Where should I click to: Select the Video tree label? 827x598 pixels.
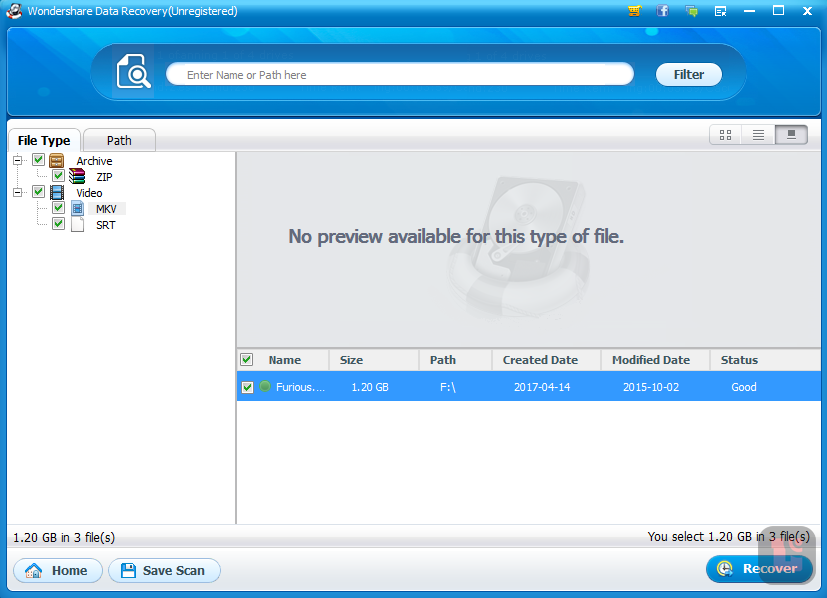[x=89, y=193]
